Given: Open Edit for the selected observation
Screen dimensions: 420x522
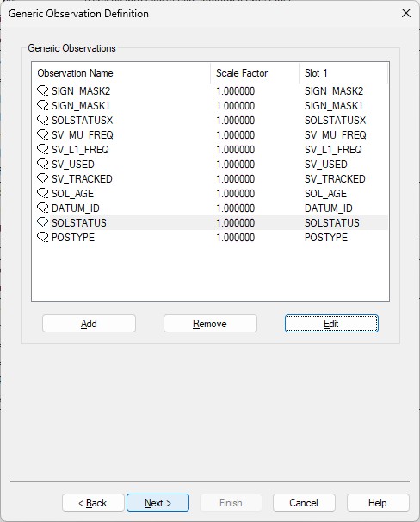Looking at the screenshot, I should (331, 324).
